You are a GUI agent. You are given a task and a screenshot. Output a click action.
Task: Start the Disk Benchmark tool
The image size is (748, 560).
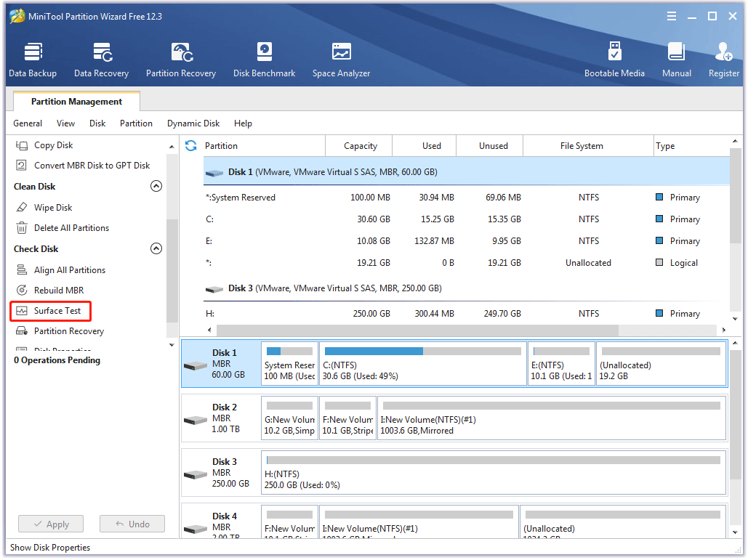coord(264,60)
